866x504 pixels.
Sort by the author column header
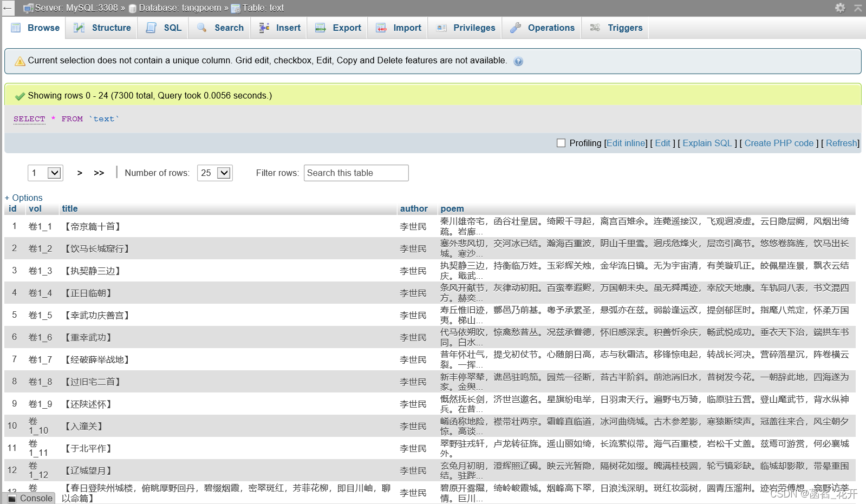[x=414, y=208]
